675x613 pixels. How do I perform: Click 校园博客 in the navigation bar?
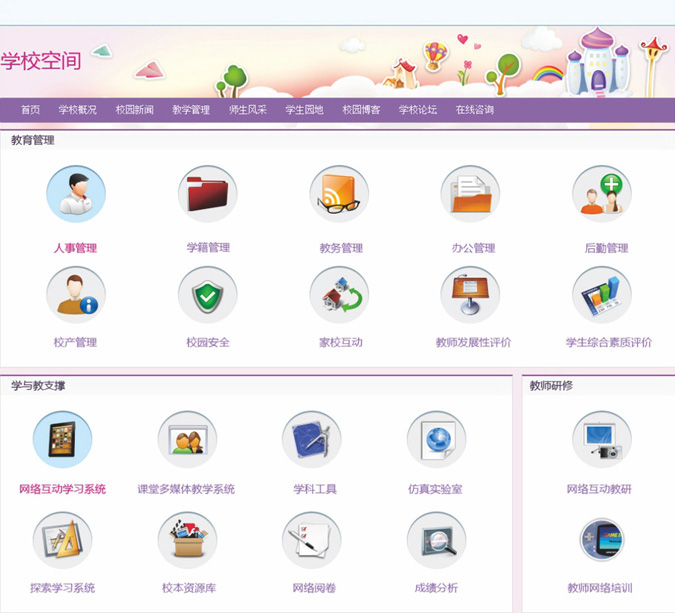pyautogui.click(x=361, y=110)
